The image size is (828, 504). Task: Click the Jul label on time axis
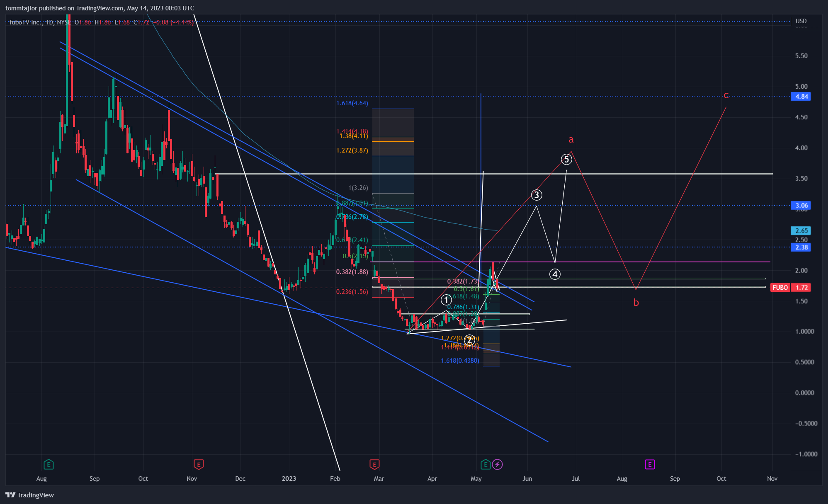[575, 478]
